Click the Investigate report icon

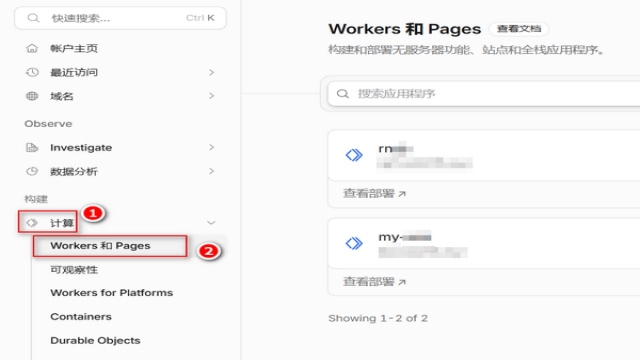click(32, 147)
